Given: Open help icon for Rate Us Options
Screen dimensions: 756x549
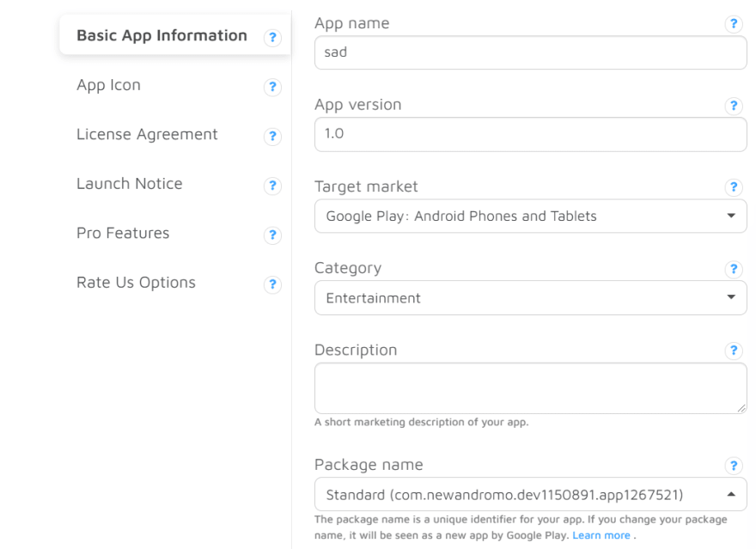Looking at the screenshot, I should (x=272, y=284).
